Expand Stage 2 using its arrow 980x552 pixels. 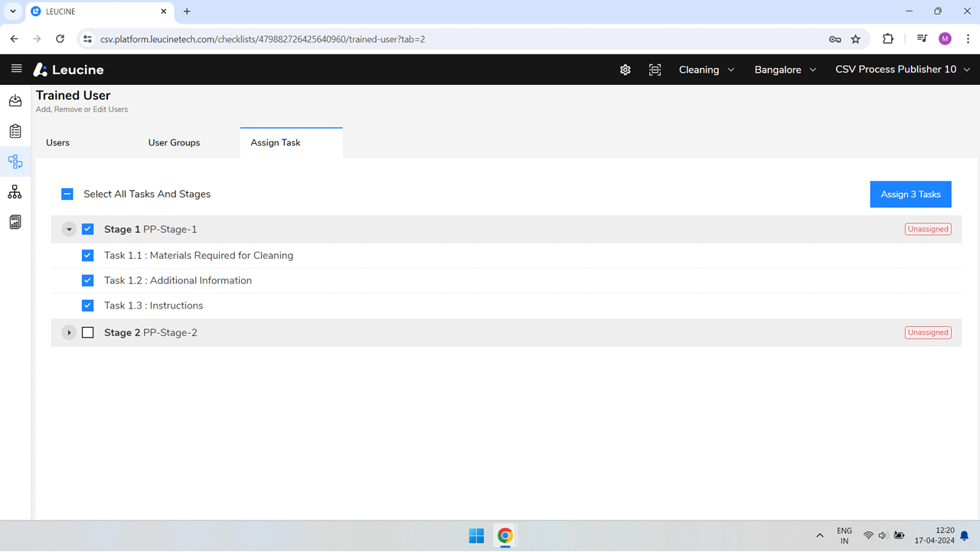[69, 332]
